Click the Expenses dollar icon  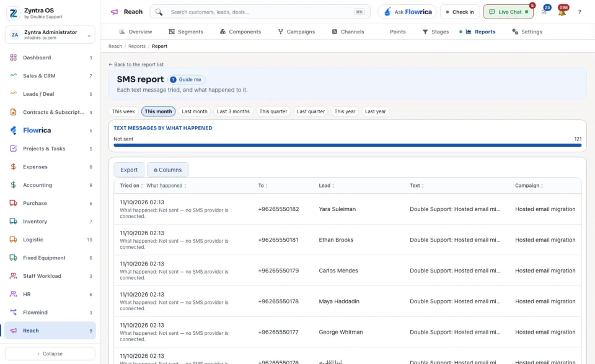tap(13, 167)
